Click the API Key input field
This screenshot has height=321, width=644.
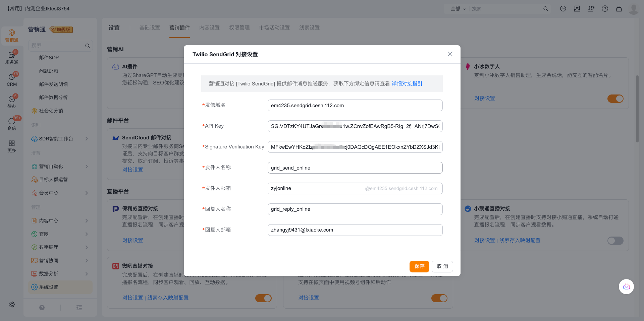pos(355,126)
